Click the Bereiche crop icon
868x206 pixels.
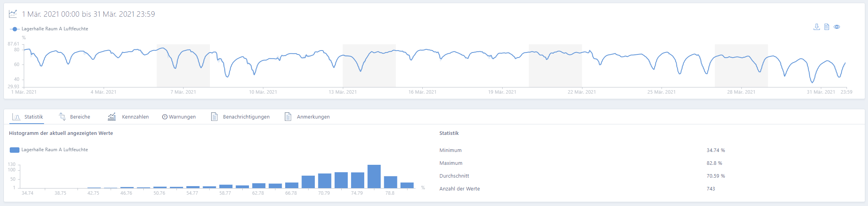62,117
